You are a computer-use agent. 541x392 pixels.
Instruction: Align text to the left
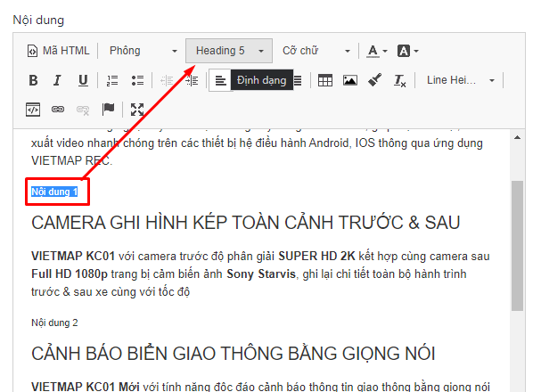click(x=220, y=81)
